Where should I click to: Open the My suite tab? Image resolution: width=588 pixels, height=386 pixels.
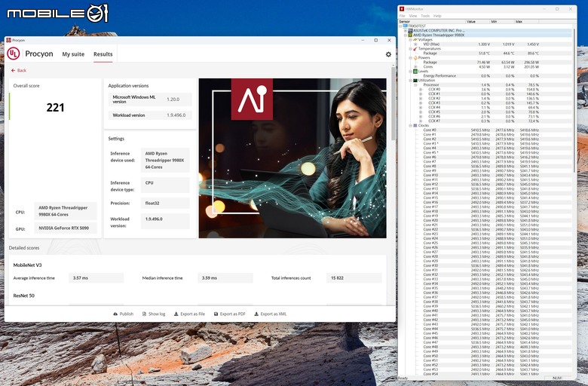click(73, 54)
